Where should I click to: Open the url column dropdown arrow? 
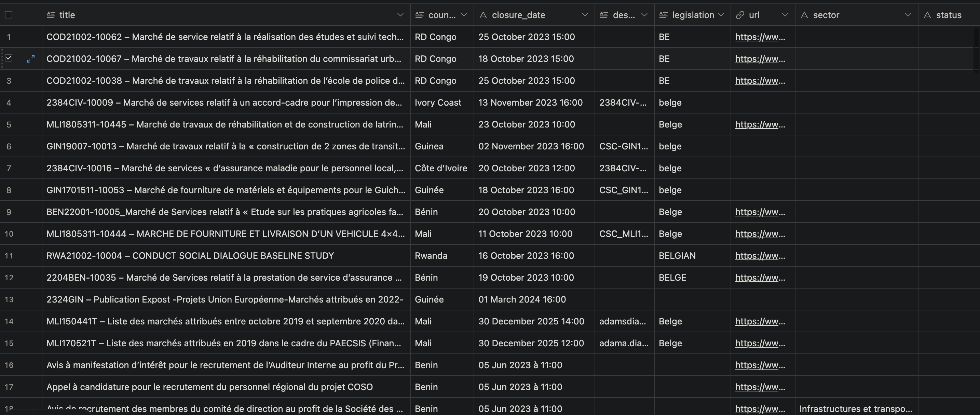785,15
